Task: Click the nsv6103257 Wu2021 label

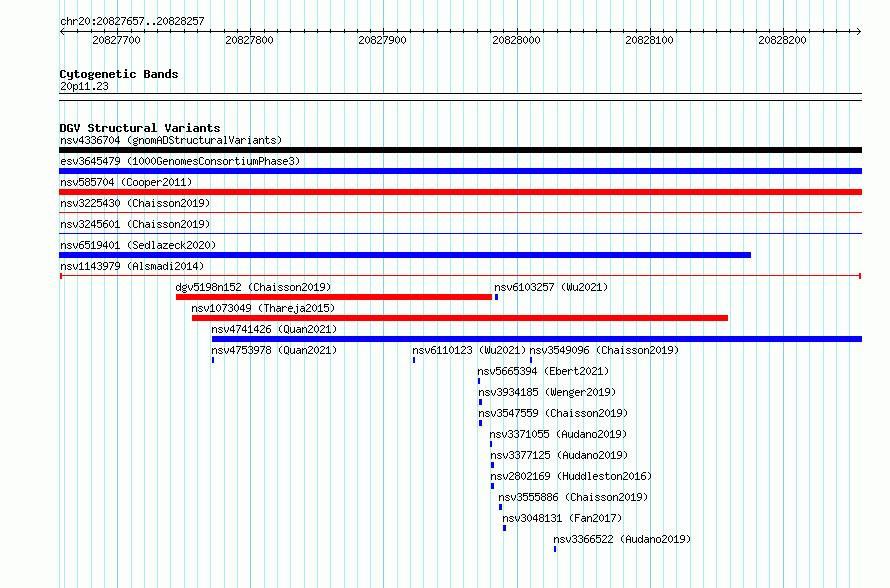Action: coord(551,287)
